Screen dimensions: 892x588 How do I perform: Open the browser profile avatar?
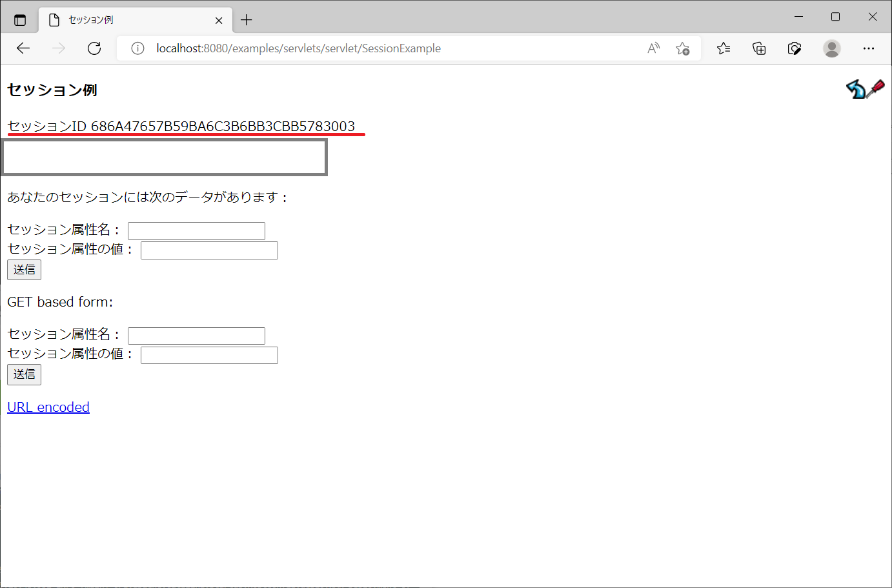[x=831, y=48]
